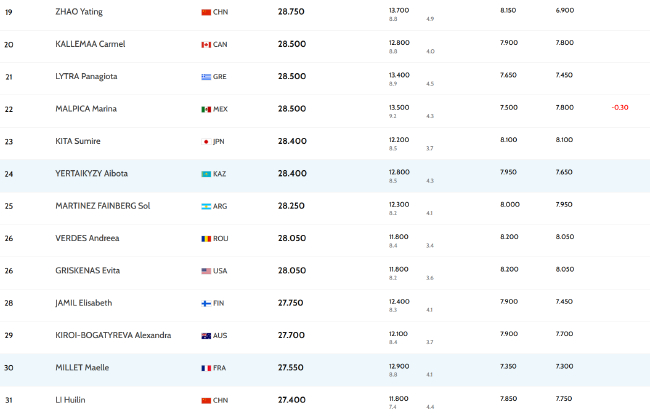The width and height of the screenshot is (650, 418).
Task: Click the Kazakhstan flag next to YERTAIKYZY Aibota
Action: pyautogui.click(x=206, y=174)
